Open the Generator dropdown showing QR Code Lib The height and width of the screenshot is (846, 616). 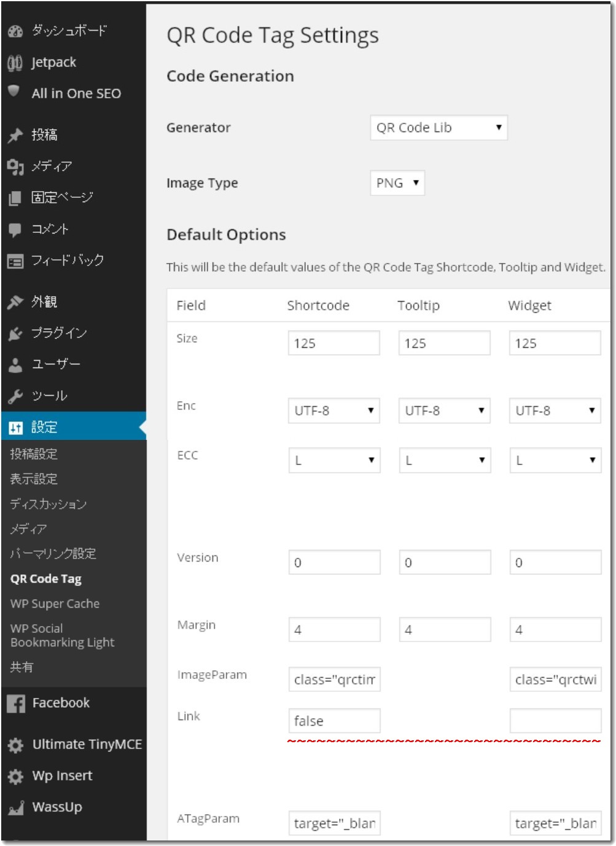point(437,127)
